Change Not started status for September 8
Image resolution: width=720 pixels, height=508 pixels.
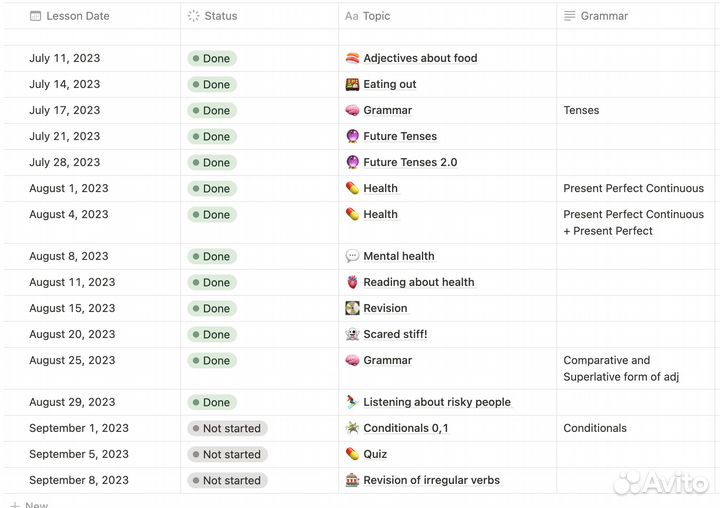226,480
